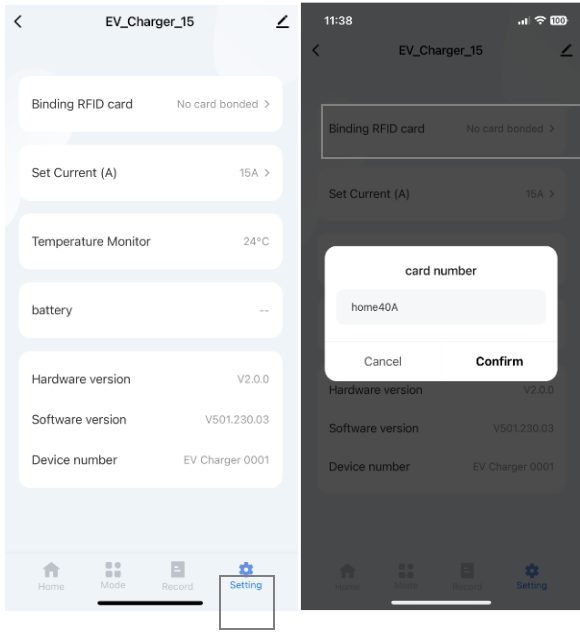Select the Setting gear tab on the left screen
Screen dimensions: 580x633
tap(246, 576)
